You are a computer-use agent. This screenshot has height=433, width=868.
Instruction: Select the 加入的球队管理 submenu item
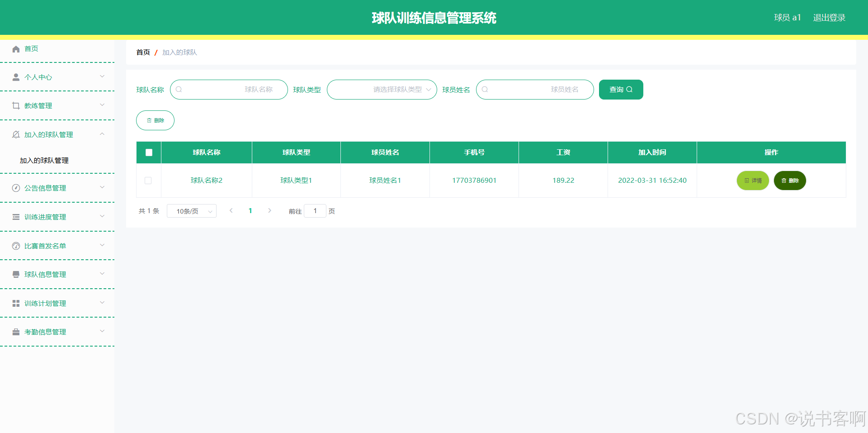coord(57,161)
